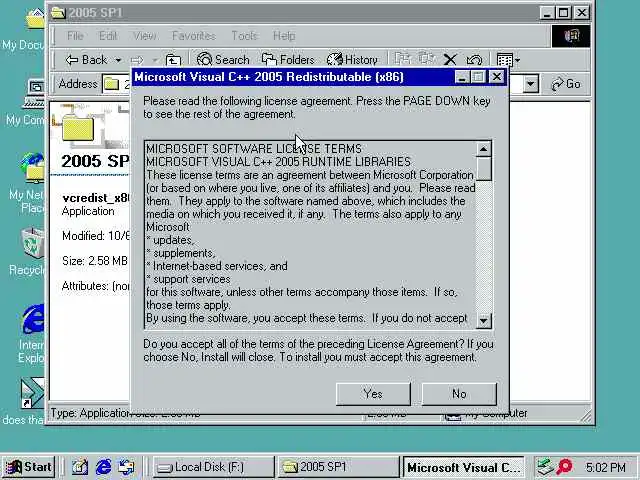Launch Internet Explorer from Quick Launch
This screenshot has height=480, width=640.
pos(103,467)
